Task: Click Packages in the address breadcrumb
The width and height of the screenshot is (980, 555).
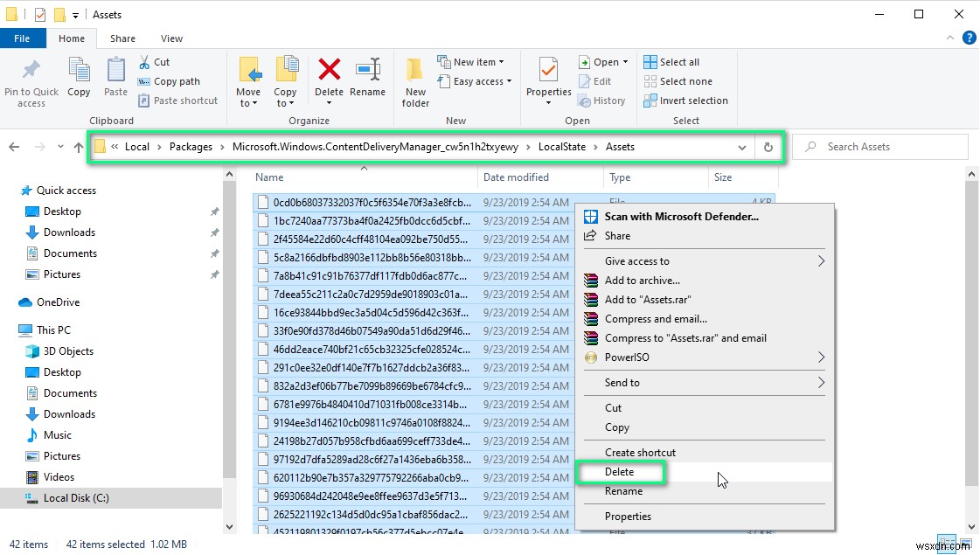Action: (191, 147)
